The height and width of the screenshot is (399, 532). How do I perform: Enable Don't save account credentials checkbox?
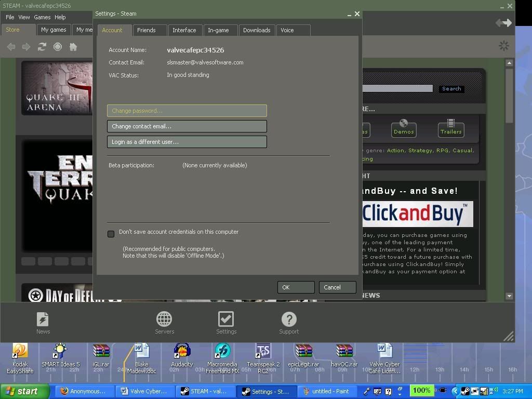pyautogui.click(x=111, y=234)
